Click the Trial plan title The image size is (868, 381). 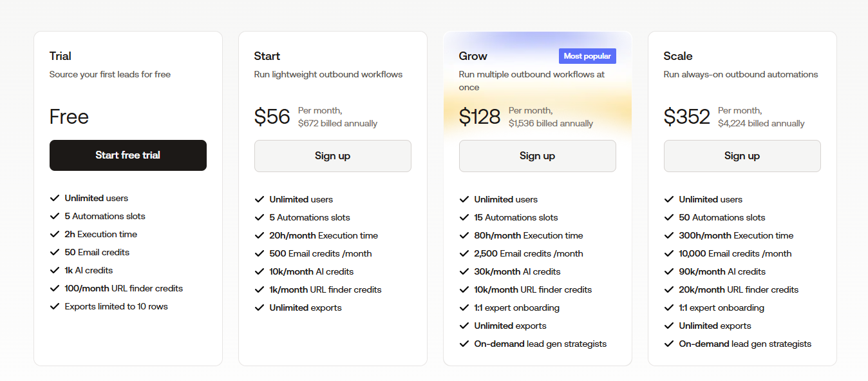[62, 56]
